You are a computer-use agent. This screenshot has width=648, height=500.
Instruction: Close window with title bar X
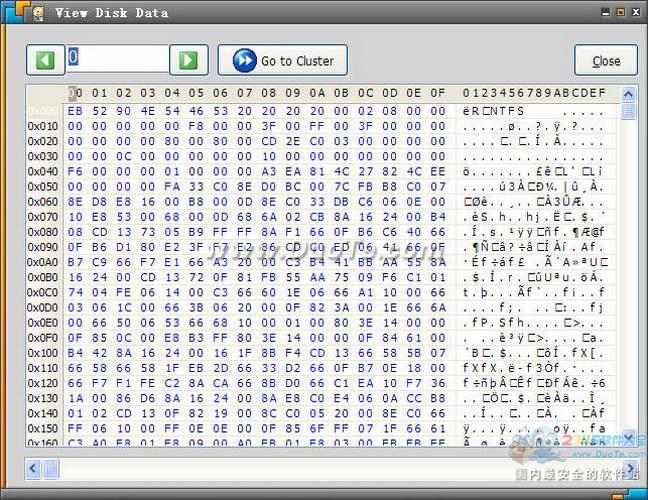click(636, 12)
